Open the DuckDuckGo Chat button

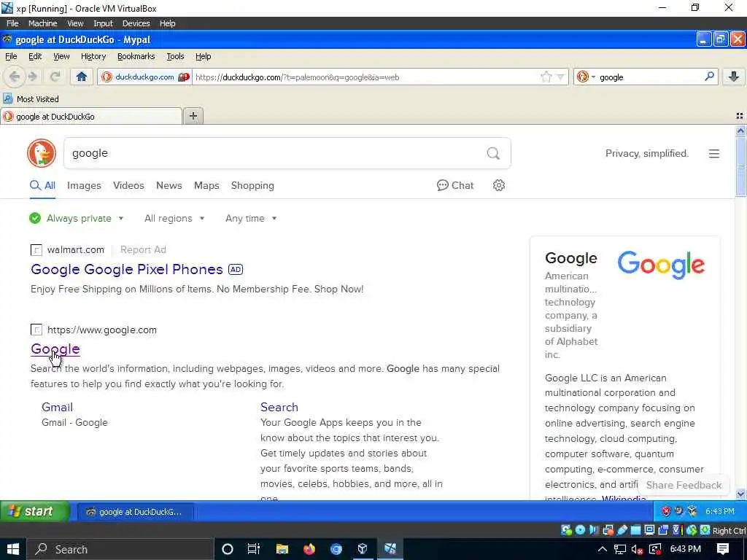[x=455, y=185]
